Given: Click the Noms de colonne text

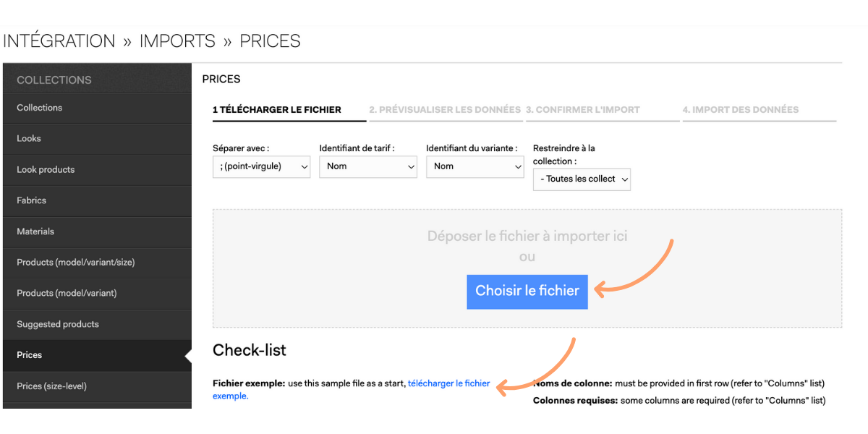Looking at the screenshot, I should pos(572,383).
